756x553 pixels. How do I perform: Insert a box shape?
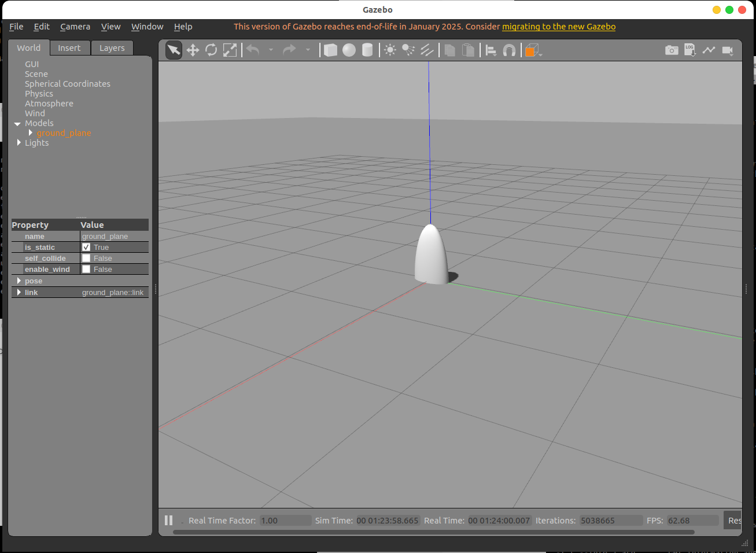point(330,50)
